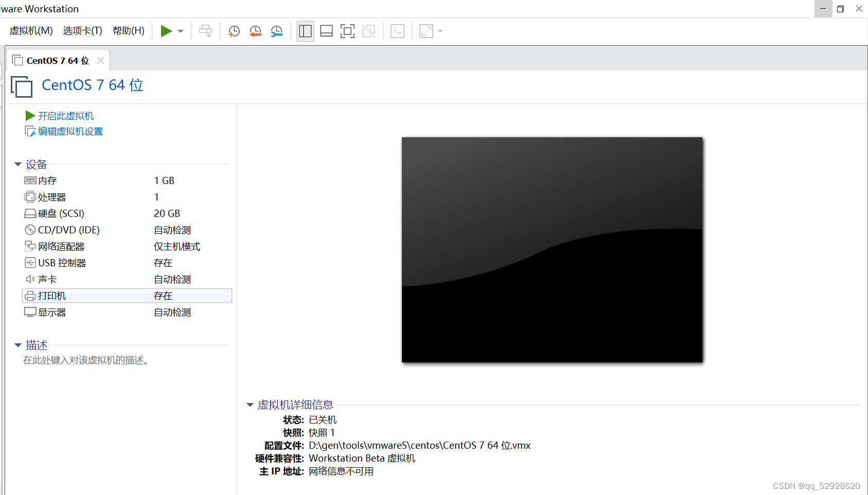Select the CentOS 7 64 位 tab
This screenshot has width=868, height=495.
[58, 61]
